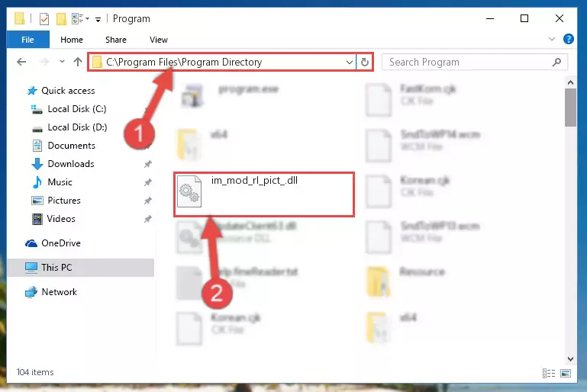Viewport: 587px width, 392px height.
Task: Select OneDrive in the navigation pane
Action: [61, 243]
